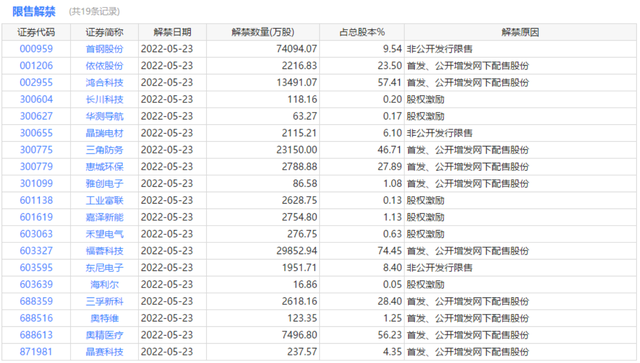This screenshot has width=640, height=363.
Task: Open stock code 000959 link
Action: (36, 49)
